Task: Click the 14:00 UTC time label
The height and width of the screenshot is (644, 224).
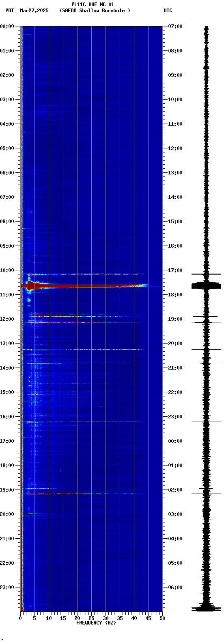Action: click(175, 197)
